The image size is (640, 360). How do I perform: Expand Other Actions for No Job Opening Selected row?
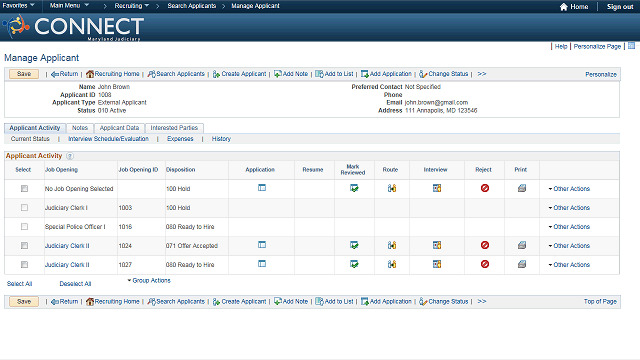click(x=569, y=189)
